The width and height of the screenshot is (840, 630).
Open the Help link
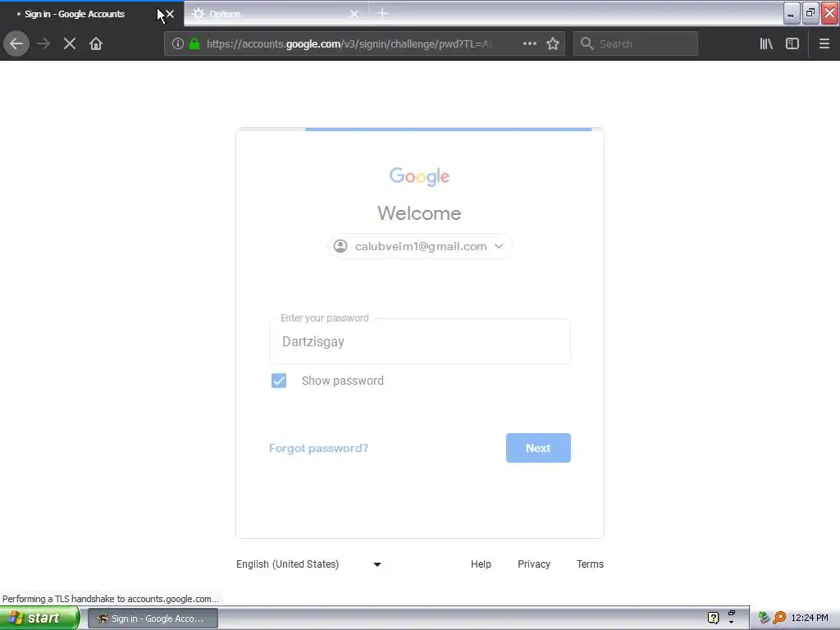[481, 564]
